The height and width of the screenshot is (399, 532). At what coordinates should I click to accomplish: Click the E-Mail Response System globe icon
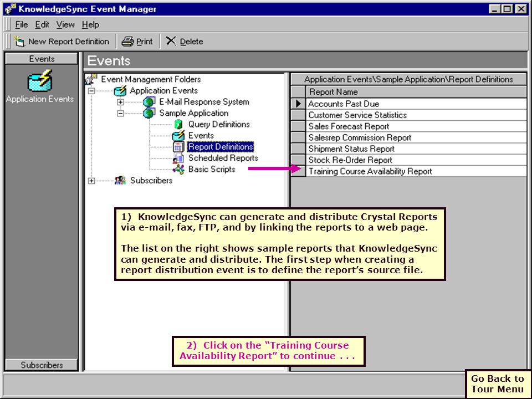(x=149, y=102)
